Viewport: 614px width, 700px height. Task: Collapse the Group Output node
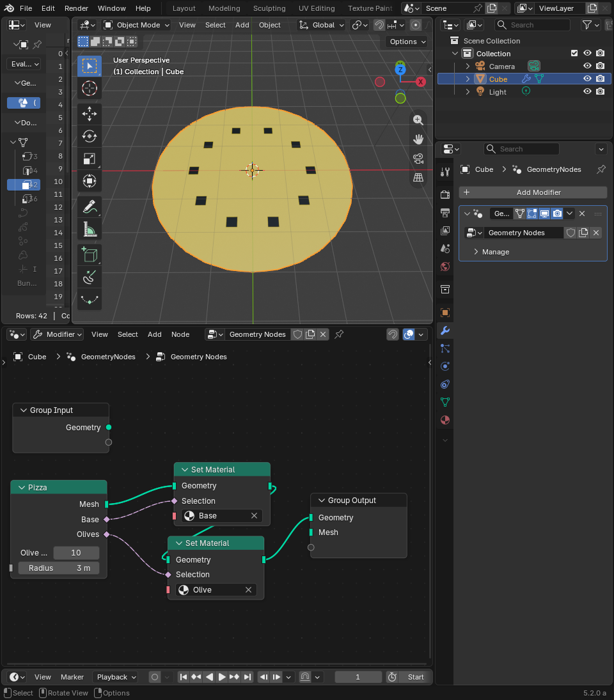point(322,501)
